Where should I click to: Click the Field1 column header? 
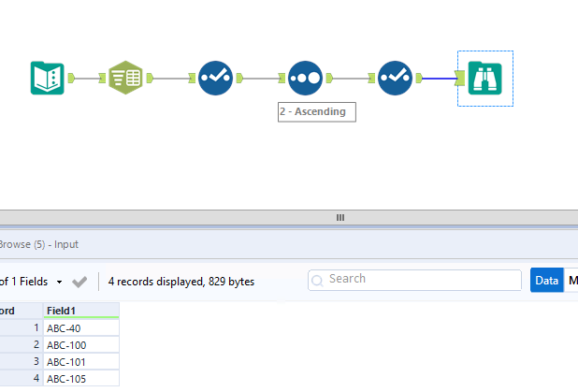click(x=81, y=311)
